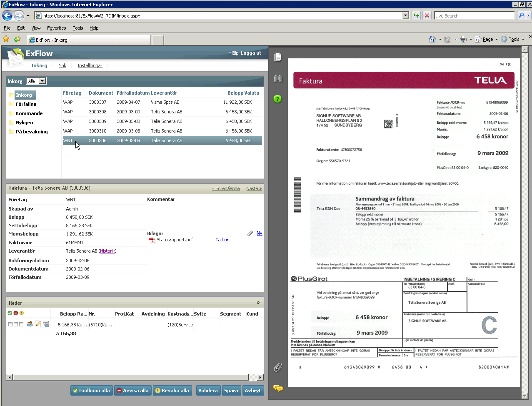Viewport: 532px width, 406px height.
Task: Click the paperclip attachments icon in viewer sidebar
Action: tap(278, 367)
